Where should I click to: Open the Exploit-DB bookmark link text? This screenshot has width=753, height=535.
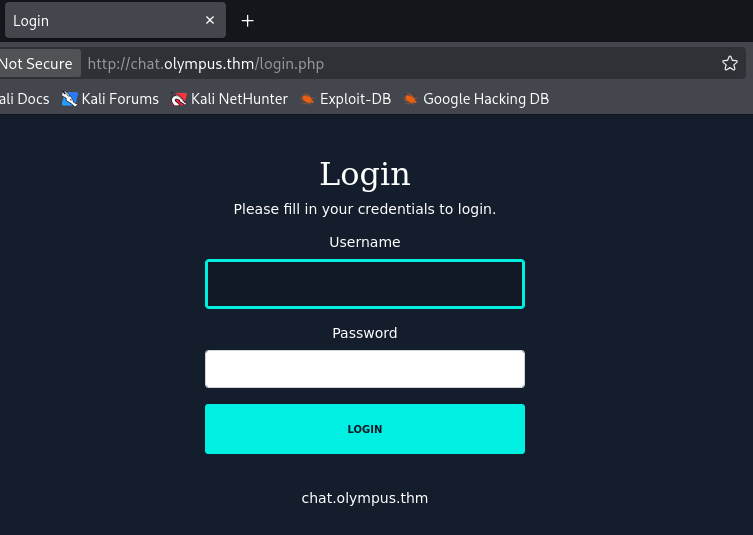coord(355,99)
